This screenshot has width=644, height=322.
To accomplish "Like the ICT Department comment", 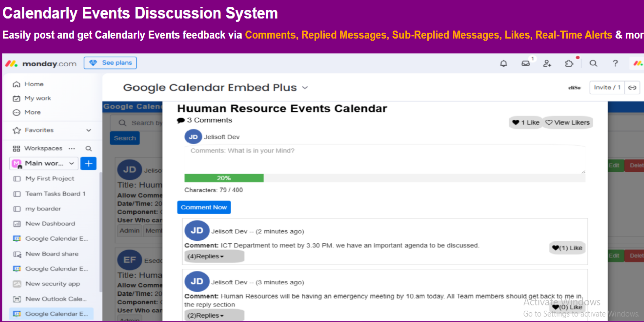I will pos(568,248).
